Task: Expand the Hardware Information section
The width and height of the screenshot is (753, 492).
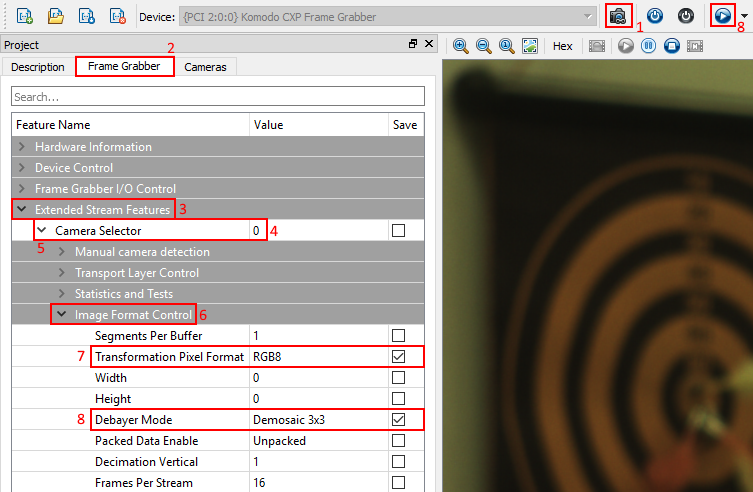Action: coord(22,147)
